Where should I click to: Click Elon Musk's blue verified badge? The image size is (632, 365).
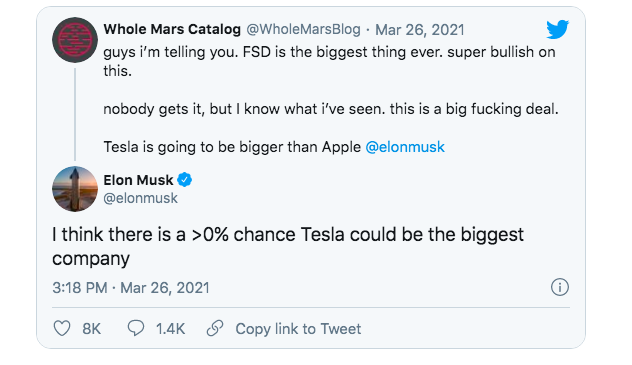coord(185,180)
